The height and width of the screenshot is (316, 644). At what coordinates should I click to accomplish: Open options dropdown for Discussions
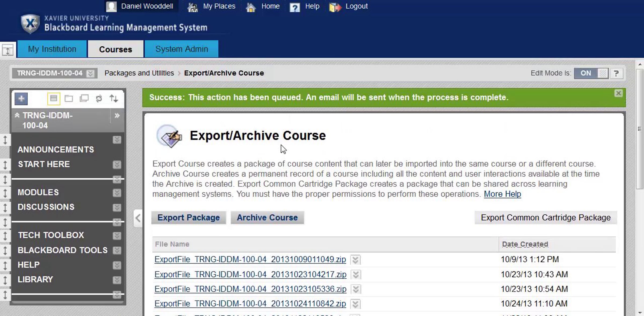coord(117,207)
